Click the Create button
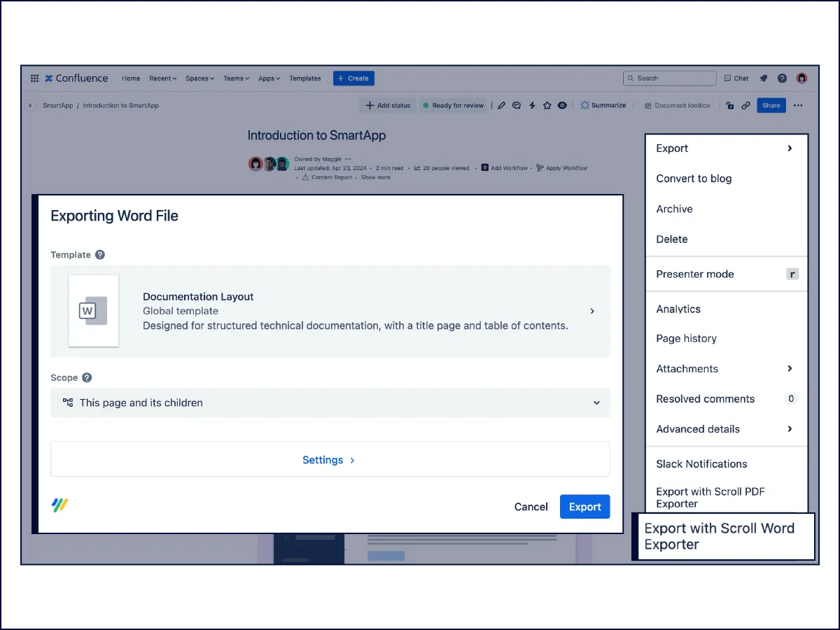Viewport: 840px width, 630px height. coord(353,78)
